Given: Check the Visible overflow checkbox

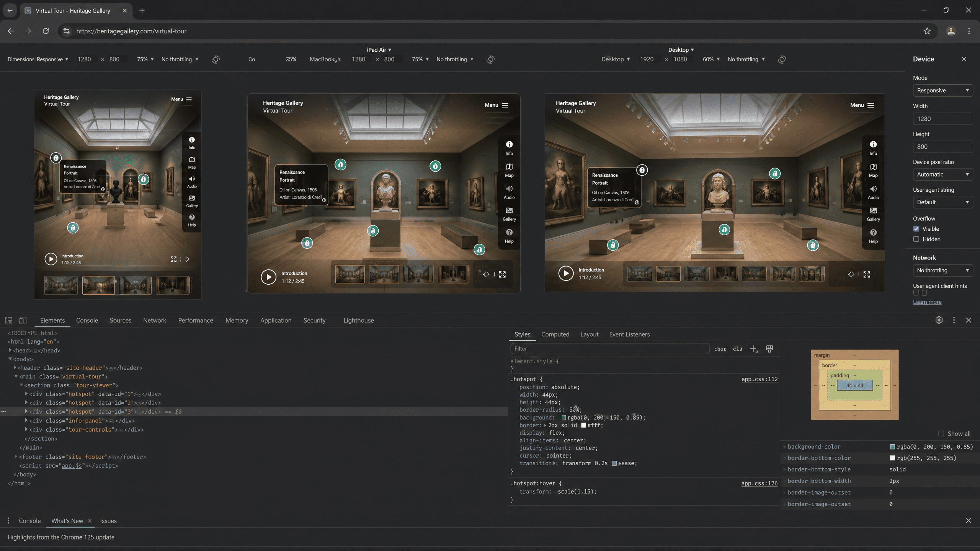Looking at the screenshot, I should point(916,229).
